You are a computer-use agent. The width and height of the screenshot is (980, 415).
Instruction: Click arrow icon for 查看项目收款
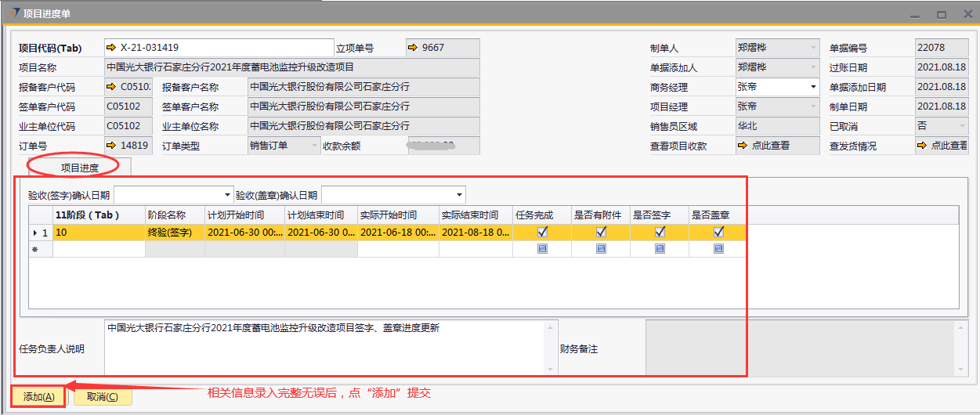pyautogui.click(x=742, y=146)
